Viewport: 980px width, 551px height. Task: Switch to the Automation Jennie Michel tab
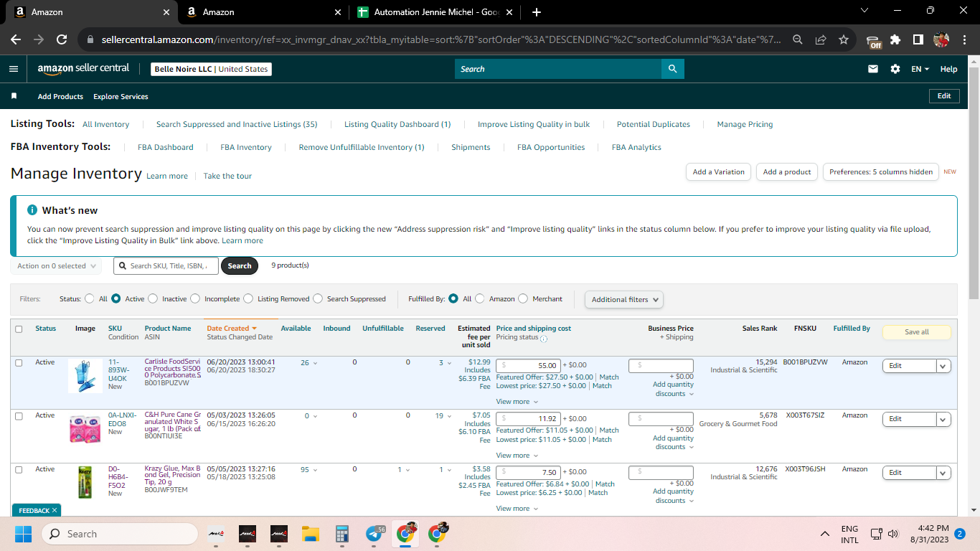coord(435,12)
